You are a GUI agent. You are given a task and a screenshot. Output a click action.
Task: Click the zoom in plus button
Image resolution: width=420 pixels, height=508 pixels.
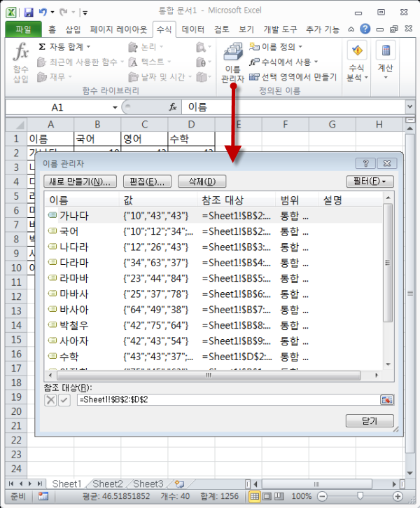398,496
